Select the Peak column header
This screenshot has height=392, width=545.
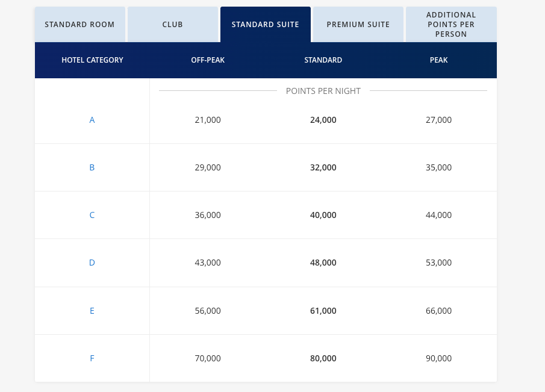click(x=438, y=60)
